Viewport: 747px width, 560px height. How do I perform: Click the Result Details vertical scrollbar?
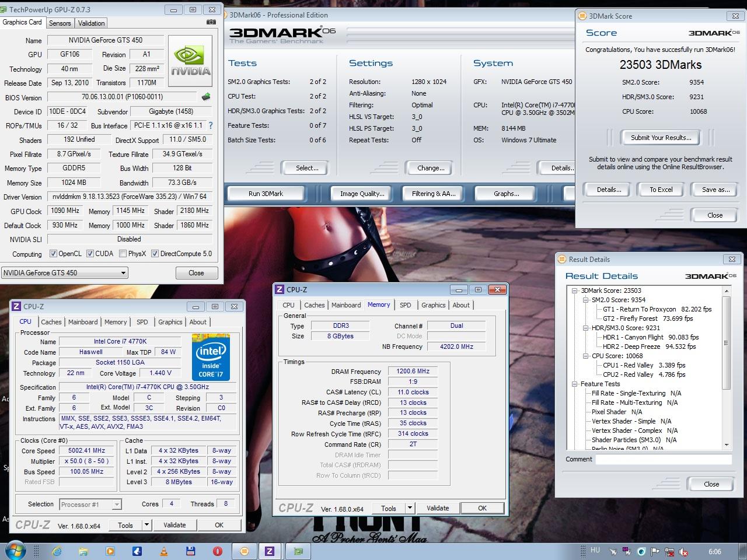pyautogui.click(x=727, y=368)
